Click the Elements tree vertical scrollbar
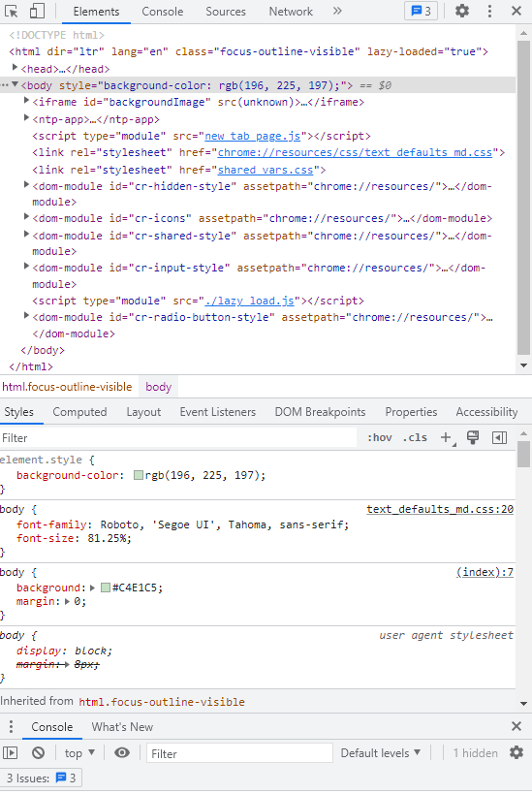 523,199
